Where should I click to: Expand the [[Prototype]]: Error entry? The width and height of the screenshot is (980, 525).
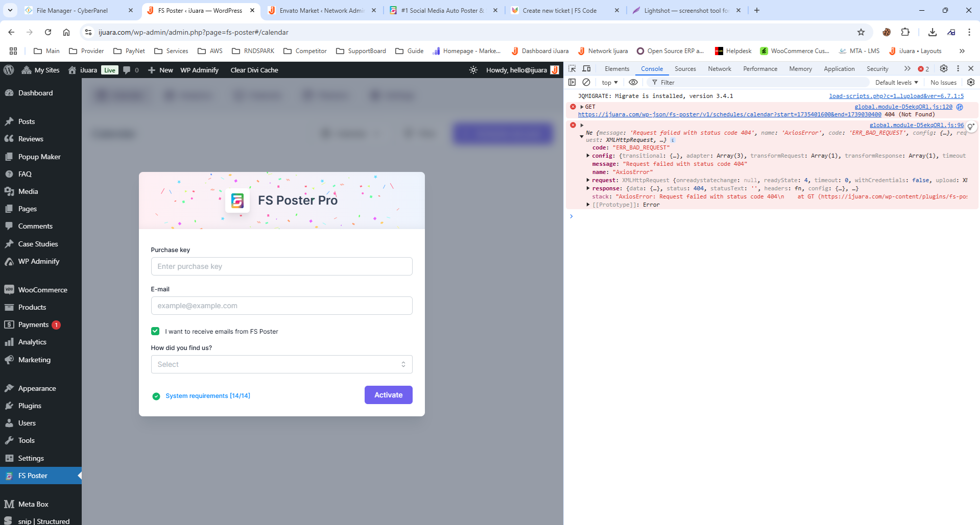tap(588, 205)
